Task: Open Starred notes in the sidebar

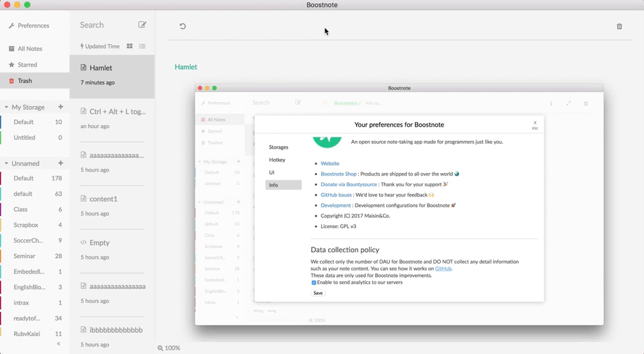Action: (34, 65)
